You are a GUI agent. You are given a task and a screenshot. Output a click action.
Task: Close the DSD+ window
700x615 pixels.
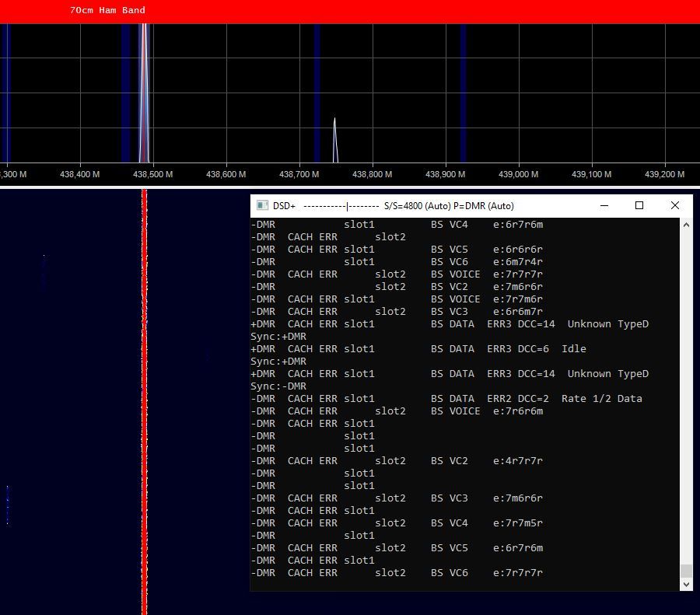[675, 205]
